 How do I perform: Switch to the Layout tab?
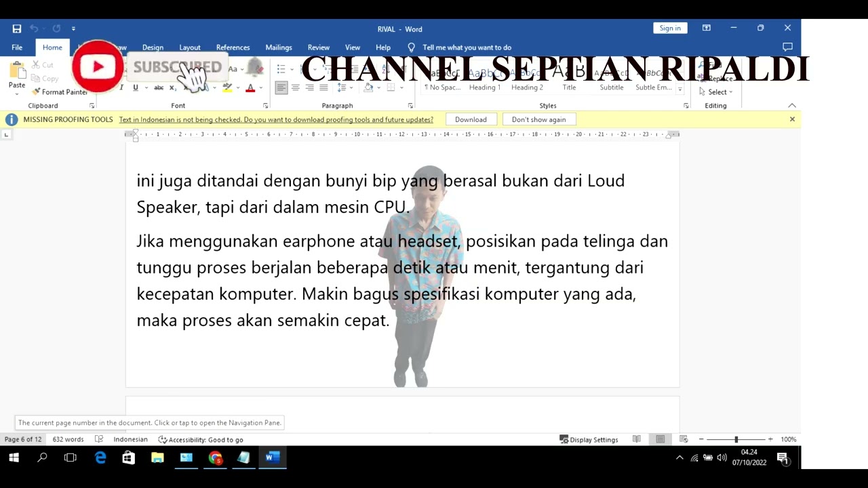point(190,47)
